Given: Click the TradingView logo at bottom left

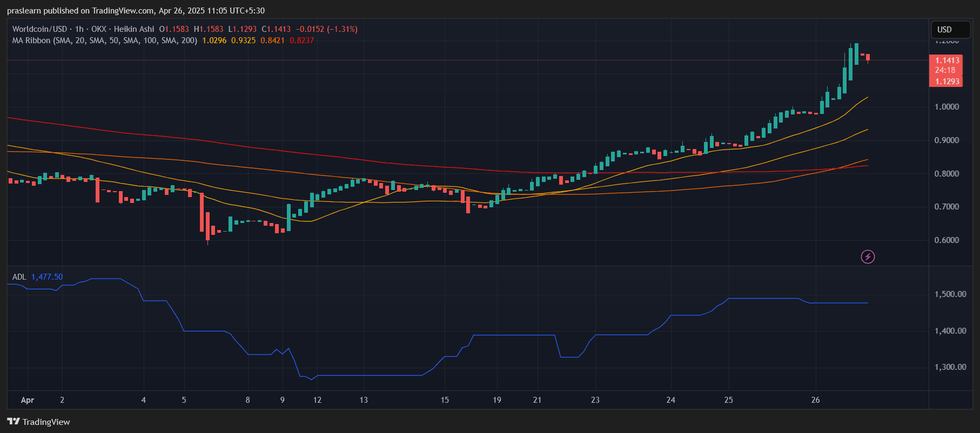Looking at the screenshot, I should (38, 422).
